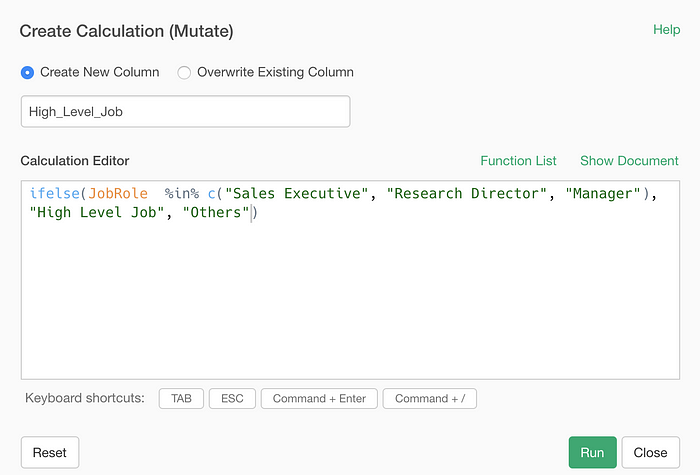Click the ESC shortcut button
Viewport: 700px width, 475px height.
coord(232,398)
